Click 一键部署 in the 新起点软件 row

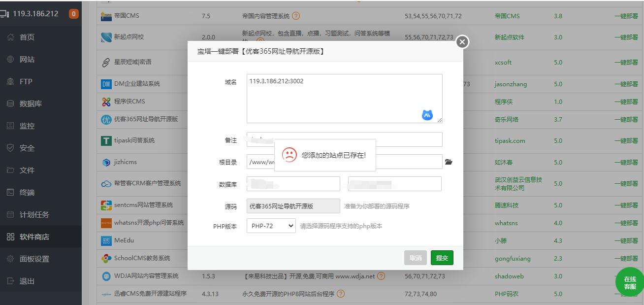pyautogui.click(x=626, y=37)
